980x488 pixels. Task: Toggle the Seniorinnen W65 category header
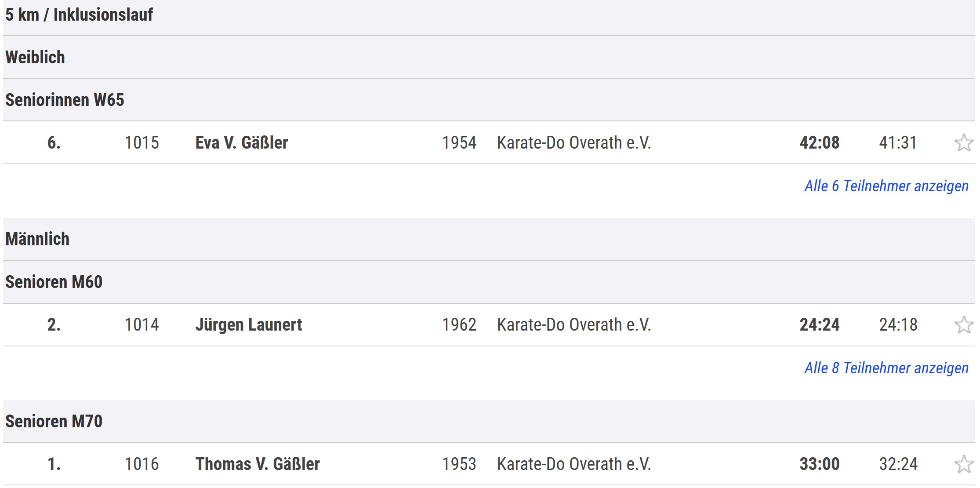click(x=65, y=100)
